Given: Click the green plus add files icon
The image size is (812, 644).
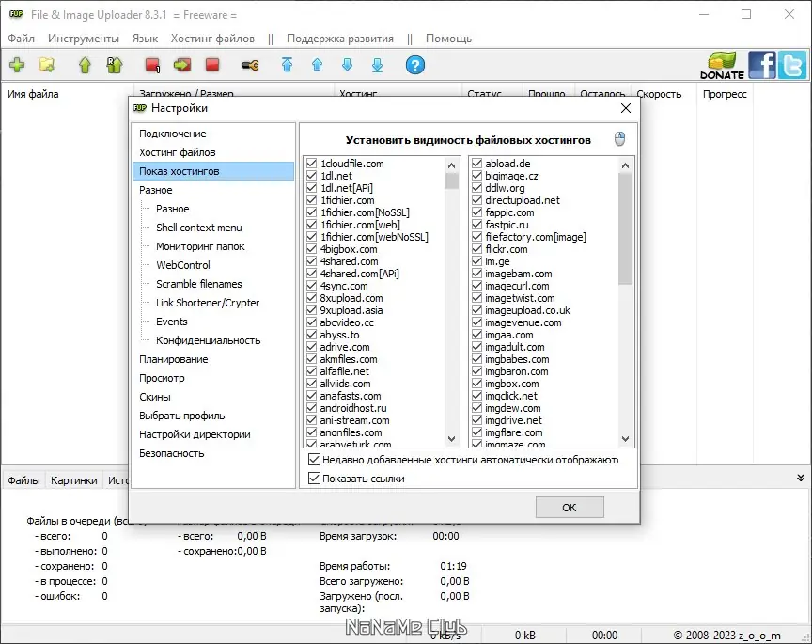Looking at the screenshot, I should (17, 65).
